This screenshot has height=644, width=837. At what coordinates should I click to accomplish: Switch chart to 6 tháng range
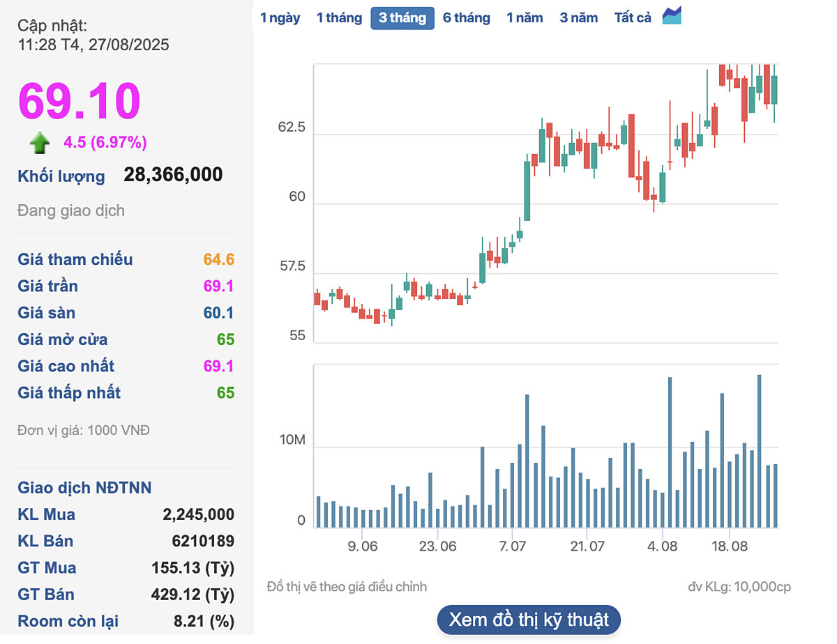coord(466,18)
